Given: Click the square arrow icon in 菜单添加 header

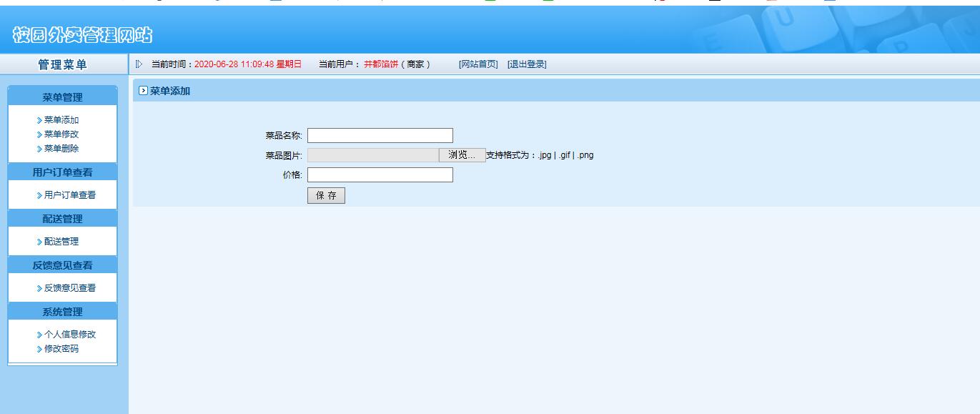Looking at the screenshot, I should click(143, 91).
